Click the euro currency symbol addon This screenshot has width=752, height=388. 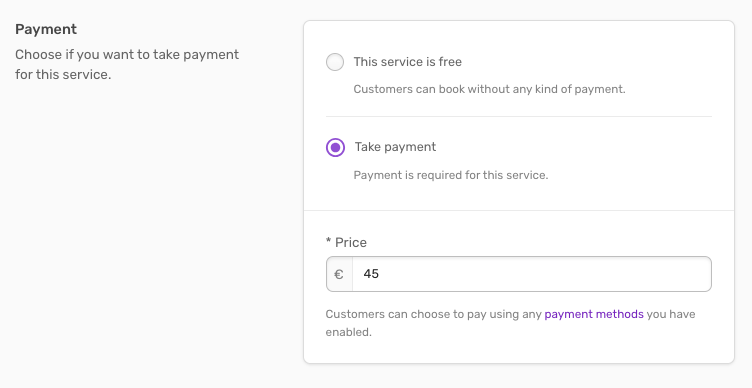coord(339,274)
